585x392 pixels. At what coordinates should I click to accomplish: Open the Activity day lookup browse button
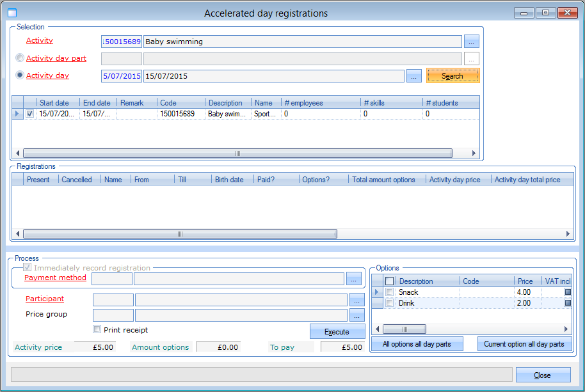click(414, 76)
